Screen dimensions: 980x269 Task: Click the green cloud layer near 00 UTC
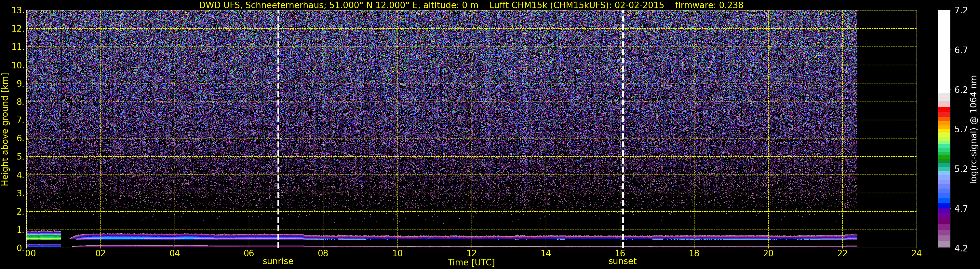44,237
